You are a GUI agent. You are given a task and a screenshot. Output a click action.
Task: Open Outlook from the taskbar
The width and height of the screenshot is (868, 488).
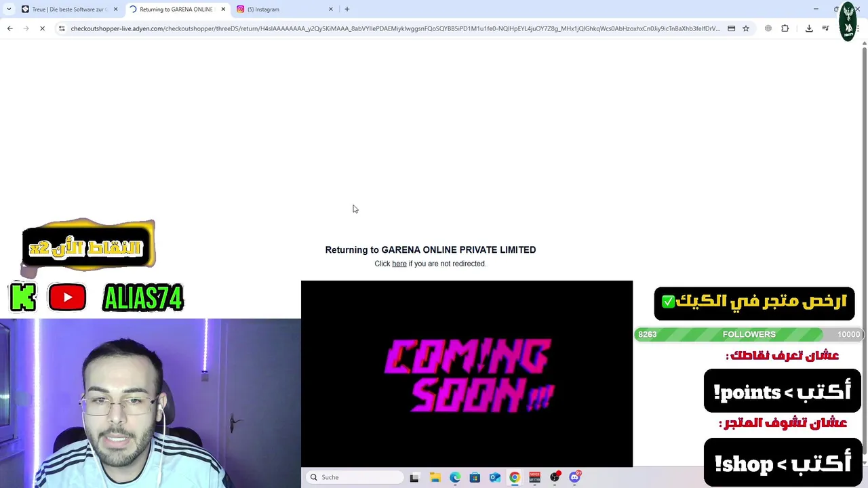point(495,477)
